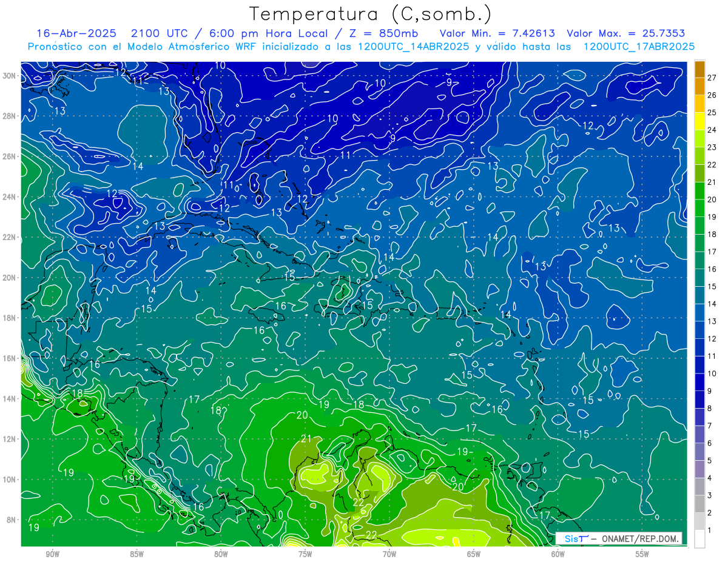The height and width of the screenshot is (562, 728).
Task: Click the '20N' latitude axis label
Action: pos(9,277)
